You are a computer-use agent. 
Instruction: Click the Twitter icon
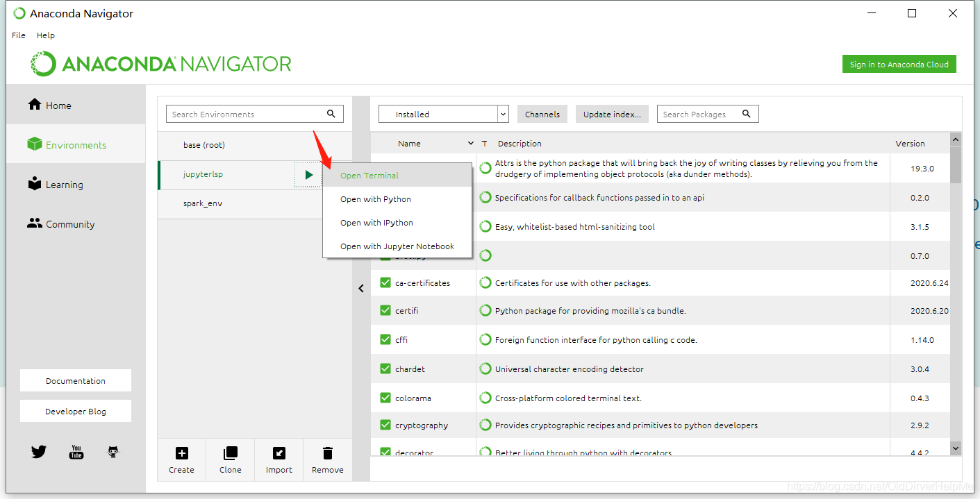pos(39,452)
